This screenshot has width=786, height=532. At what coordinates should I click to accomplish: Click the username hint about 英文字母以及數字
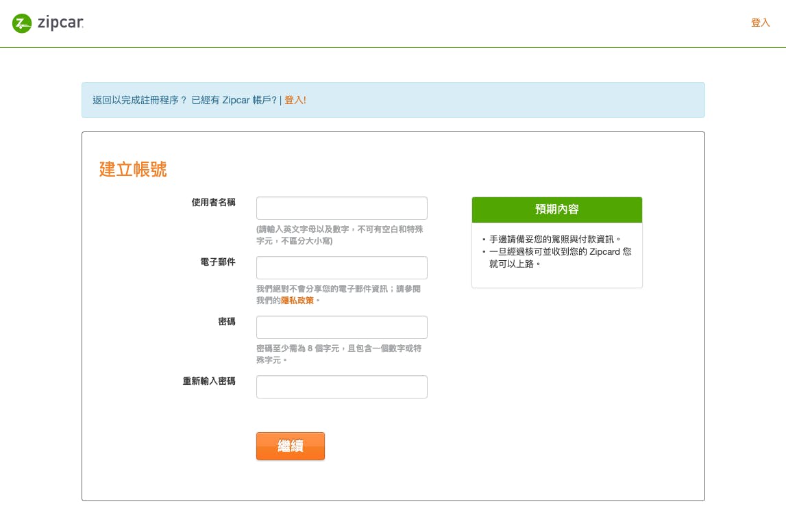(339, 235)
